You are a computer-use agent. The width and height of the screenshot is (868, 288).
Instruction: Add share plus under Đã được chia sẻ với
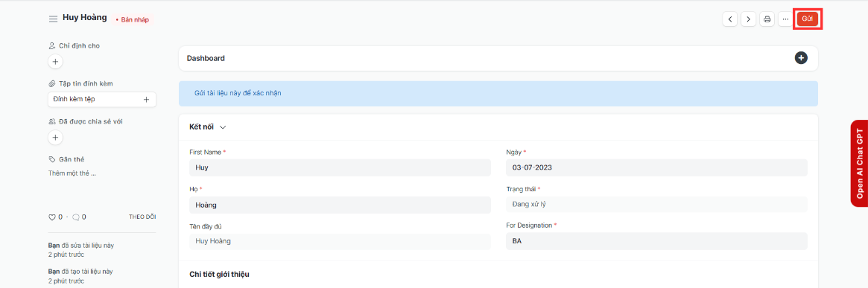[55, 137]
